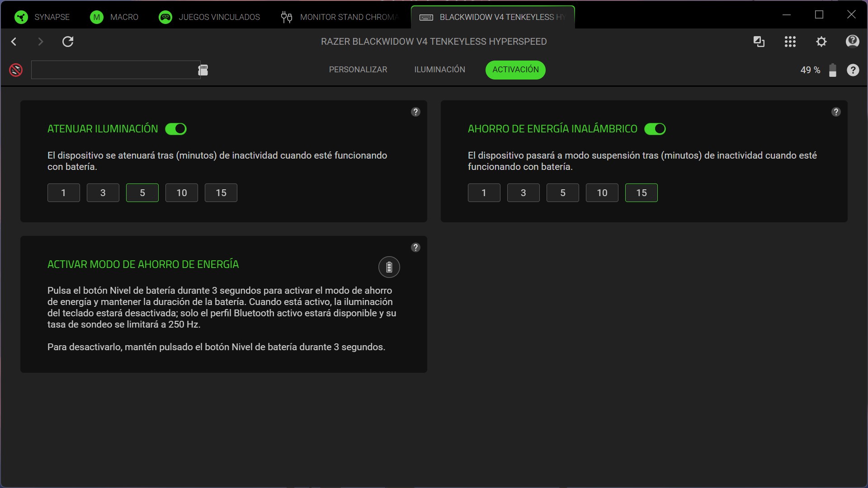Click the battery level icon in header
Viewport: 868px width, 488px height.
click(x=833, y=70)
